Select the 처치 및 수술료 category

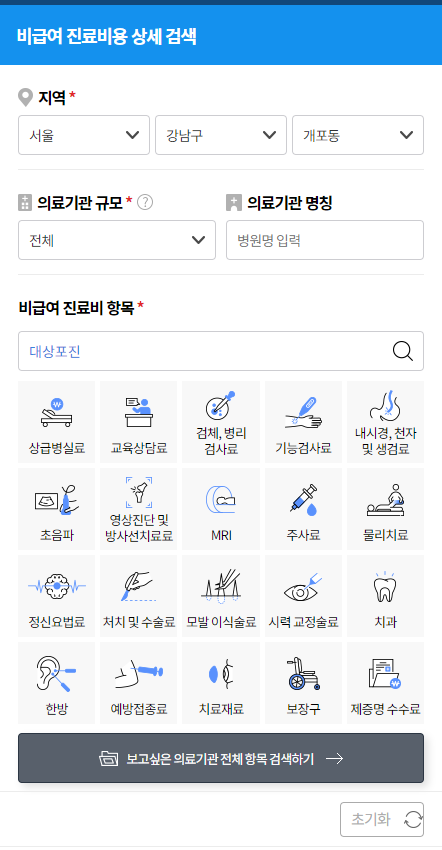(139, 596)
